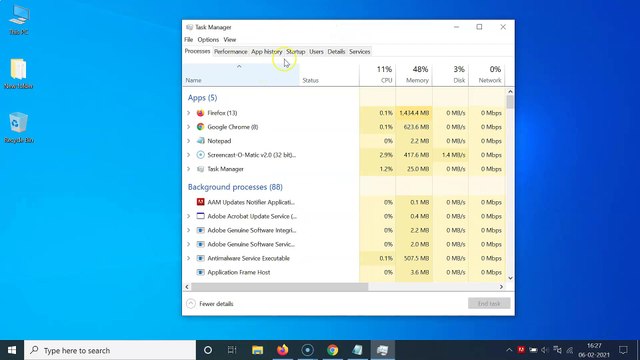This screenshot has height=360, width=640.
Task: Switch to the Services tab
Action: [x=360, y=52]
